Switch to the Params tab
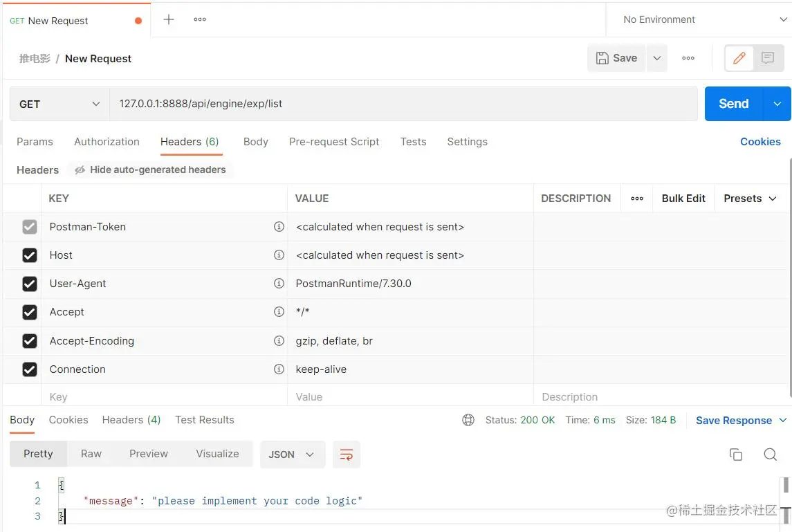This screenshot has width=792, height=532. tap(35, 141)
